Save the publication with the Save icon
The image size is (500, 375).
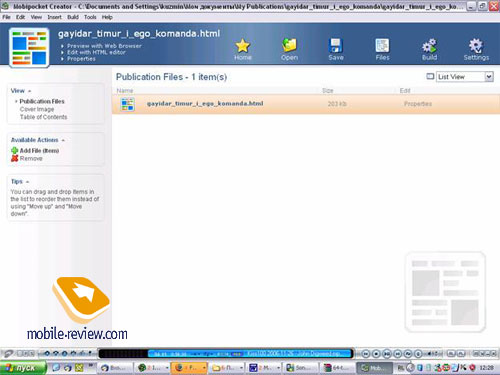336,46
